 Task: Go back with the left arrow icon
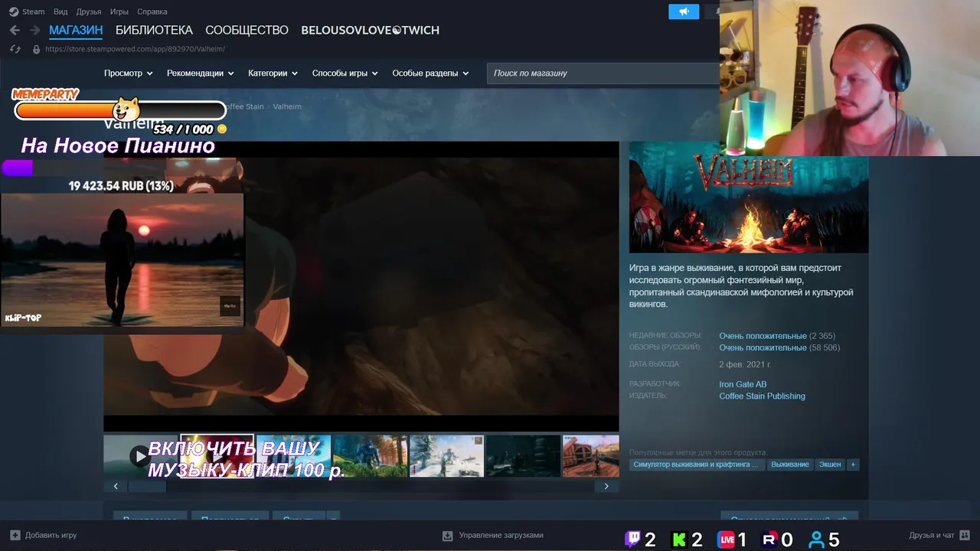15,30
